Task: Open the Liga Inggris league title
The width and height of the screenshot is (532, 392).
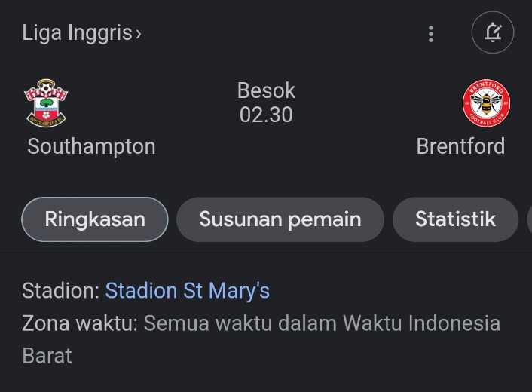Action: [77, 33]
